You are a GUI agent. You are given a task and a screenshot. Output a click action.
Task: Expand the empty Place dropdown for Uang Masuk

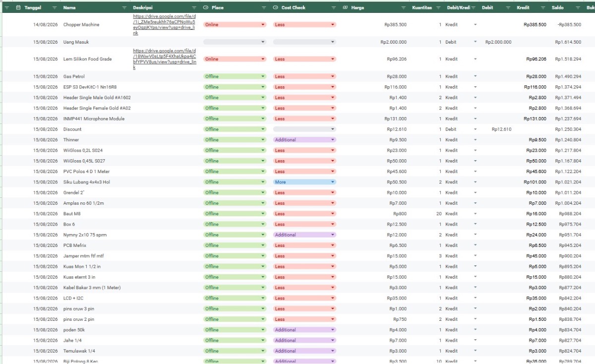pyautogui.click(x=235, y=42)
